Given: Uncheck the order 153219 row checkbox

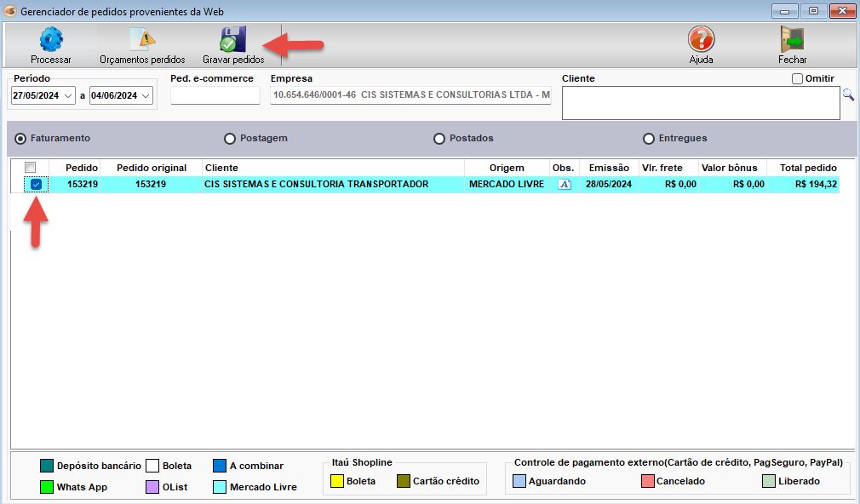Looking at the screenshot, I should click(x=36, y=184).
